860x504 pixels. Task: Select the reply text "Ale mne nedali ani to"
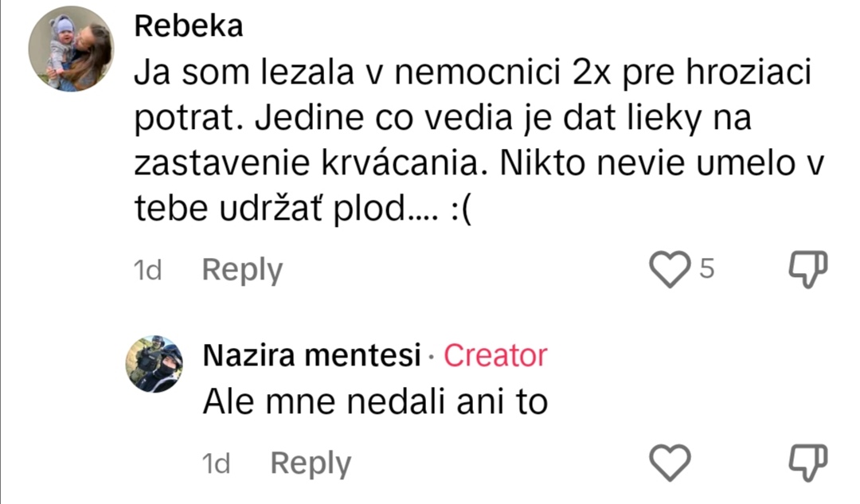(x=375, y=402)
